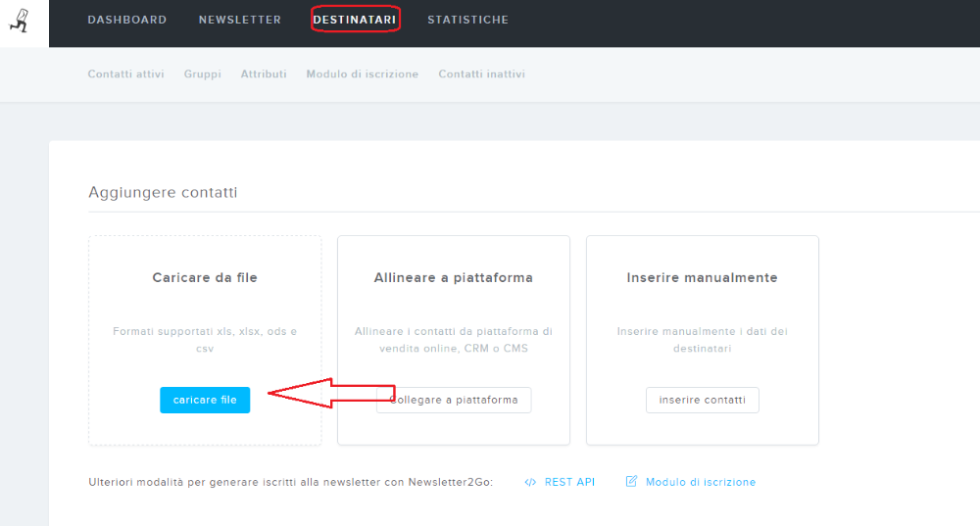Open Modulo di iscrizione sub-tab

click(x=363, y=73)
